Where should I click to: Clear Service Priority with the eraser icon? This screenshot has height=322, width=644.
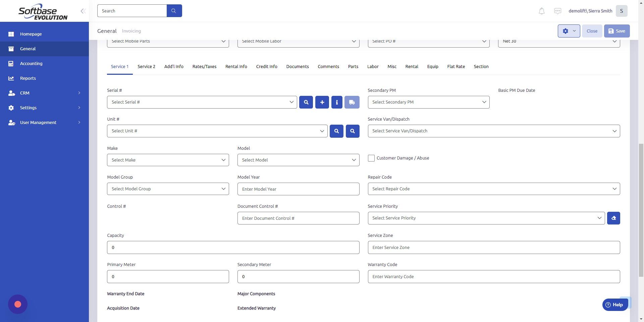613,218
